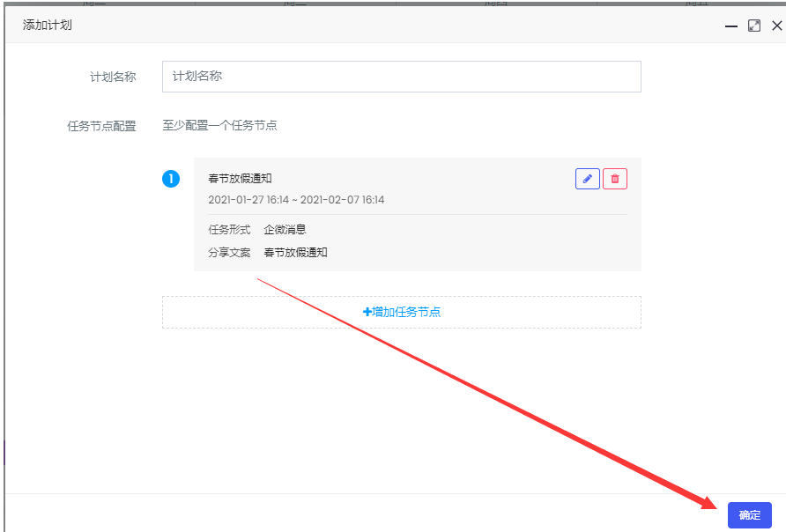Select the date range 2021-01-27 16:14 ~ 2021-02-07 16:14
The width and height of the screenshot is (786, 532).
pos(296,200)
